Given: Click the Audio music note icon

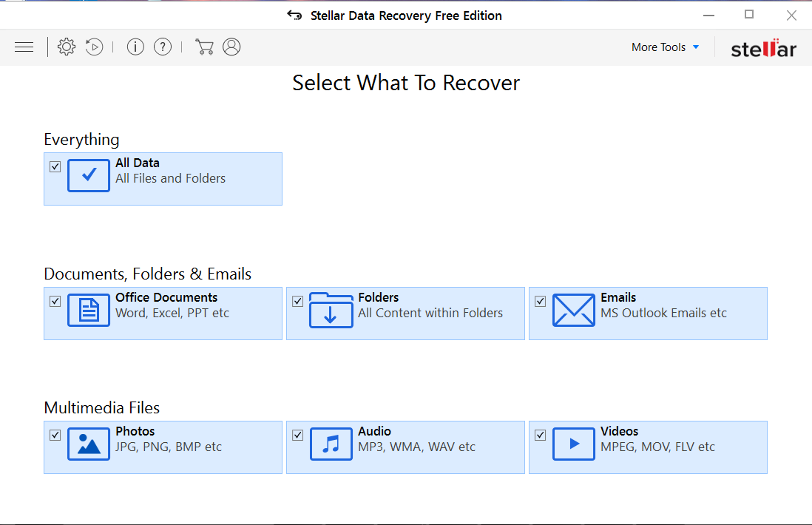Looking at the screenshot, I should tap(331, 444).
